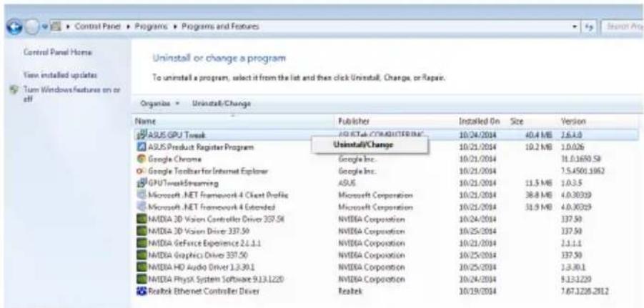Open Turn Windows features on or off
Viewport: 644px width, 308px height.
[71, 94]
